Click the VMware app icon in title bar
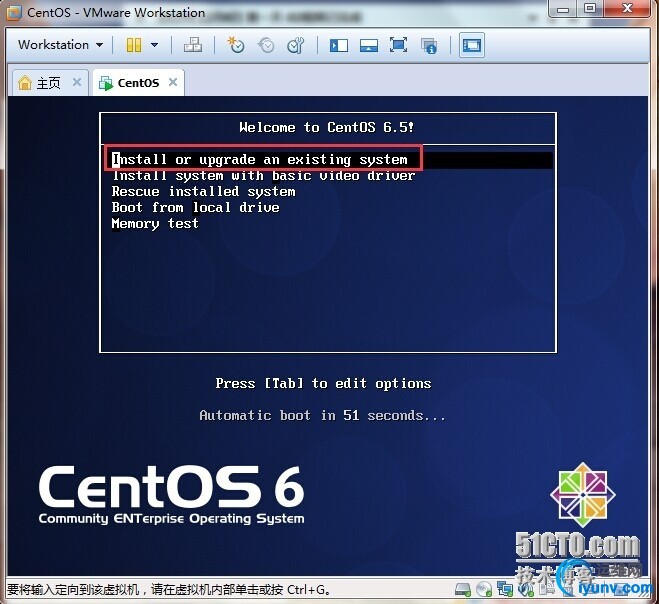The width and height of the screenshot is (659, 604). (14, 12)
